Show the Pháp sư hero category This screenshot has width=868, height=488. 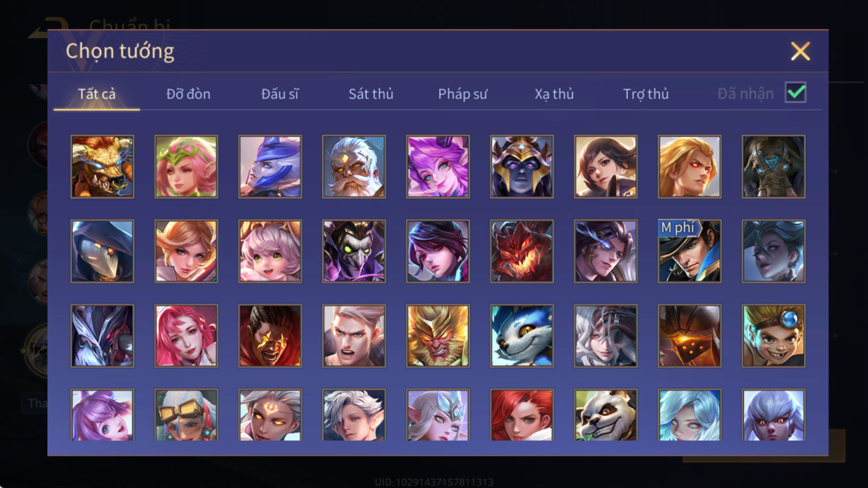click(463, 94)
